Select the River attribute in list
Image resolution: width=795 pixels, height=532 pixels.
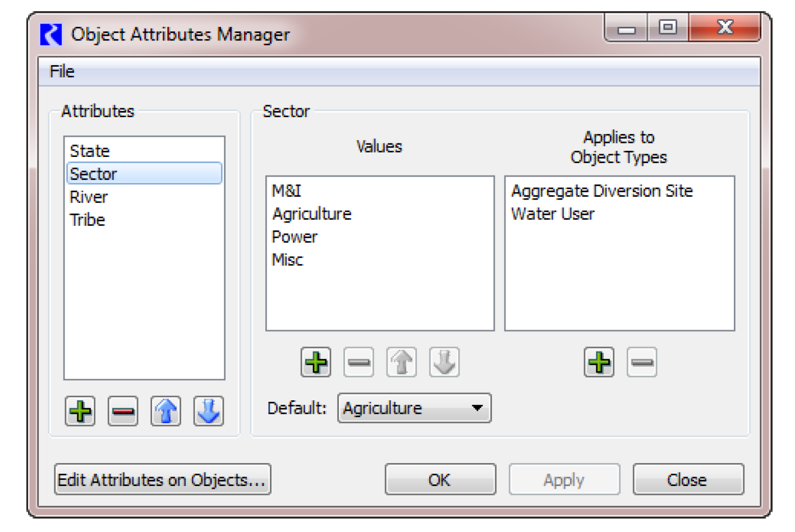(x=89, y=197)
